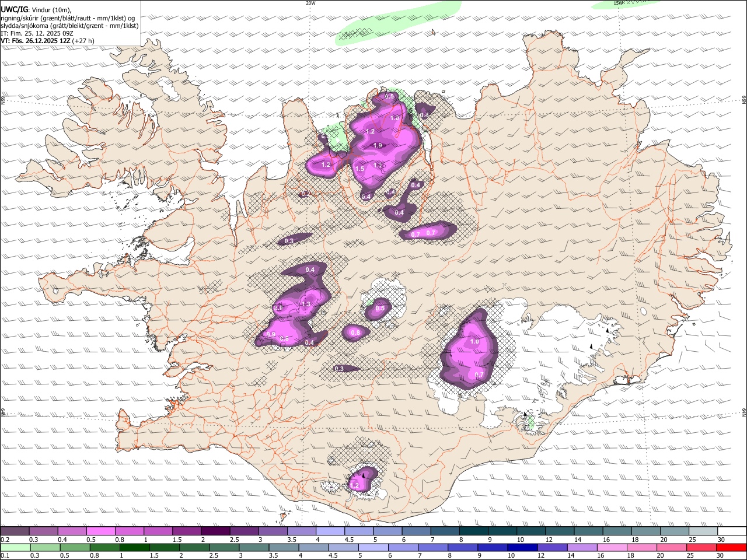Screen dimensions: 747x560
Task: Click the "rigning/skúrir" legend description line
Action: tap(68, 17)
